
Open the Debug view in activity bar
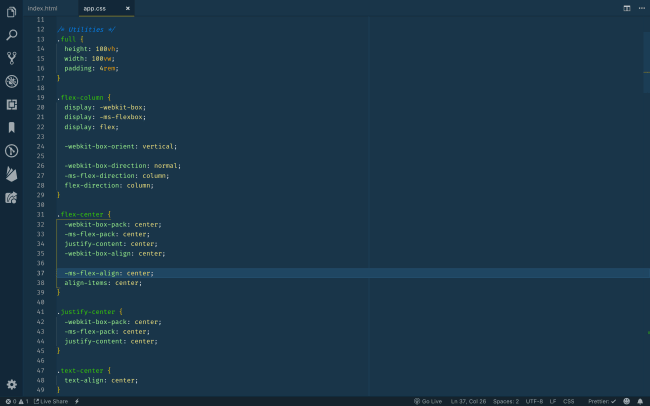click(12, 81)
